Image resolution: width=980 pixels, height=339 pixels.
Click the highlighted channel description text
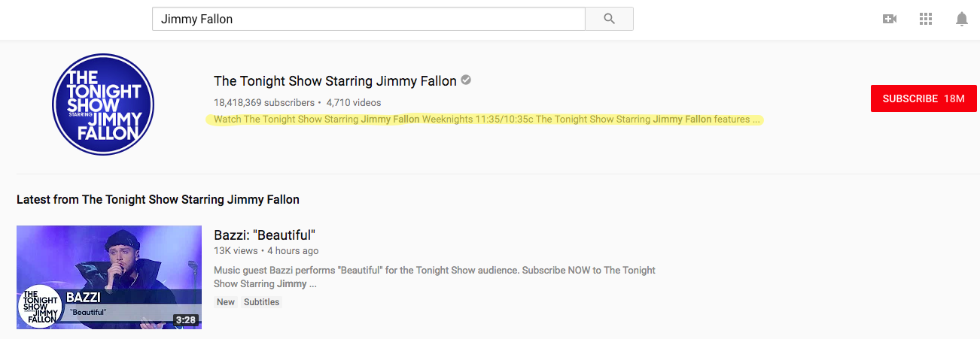click(x=487, y=120)
